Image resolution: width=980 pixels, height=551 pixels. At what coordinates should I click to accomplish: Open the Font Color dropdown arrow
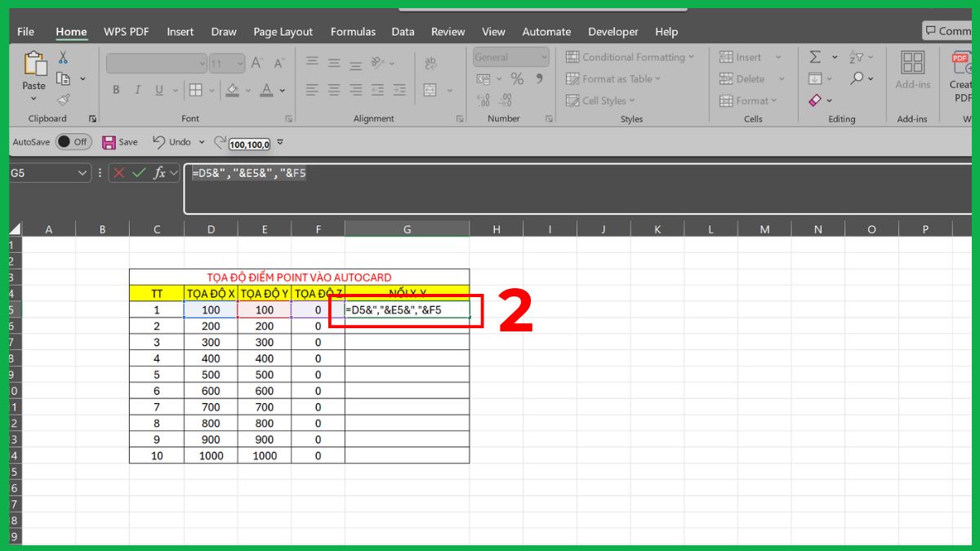(x=282, y=90)
